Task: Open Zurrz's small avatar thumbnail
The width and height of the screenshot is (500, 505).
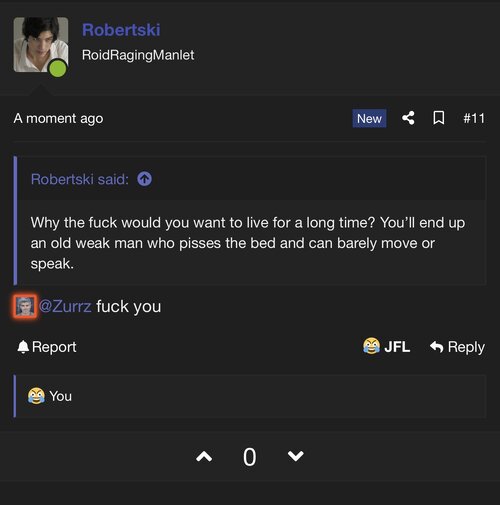Action: coord(25,306)
